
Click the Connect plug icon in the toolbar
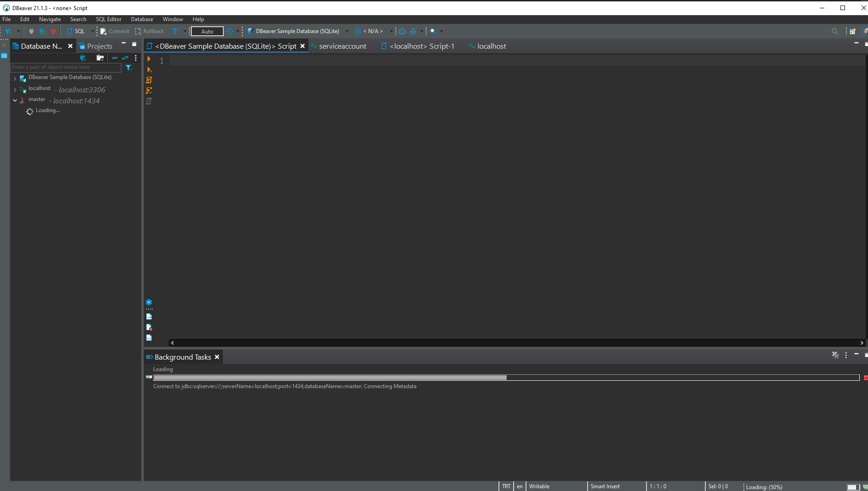point(31,31)
